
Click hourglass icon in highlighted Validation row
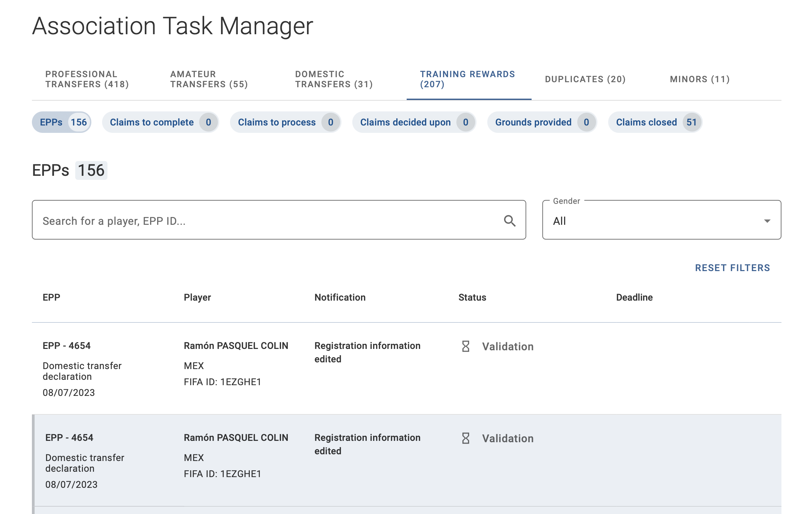[x=466, y=438]
